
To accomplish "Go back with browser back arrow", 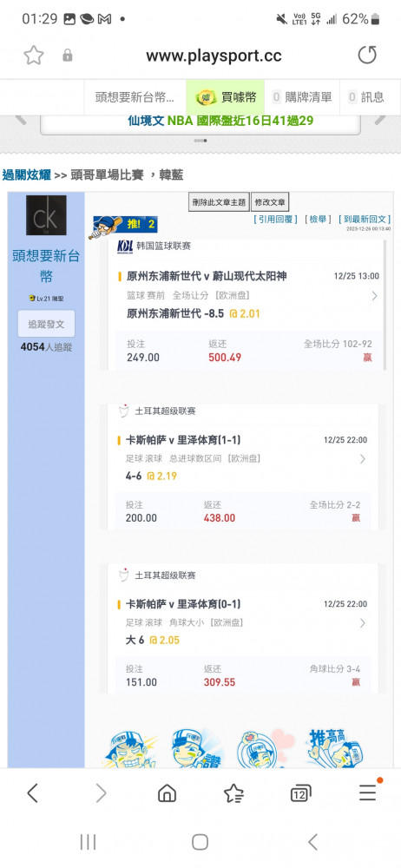I will [33, 793].
